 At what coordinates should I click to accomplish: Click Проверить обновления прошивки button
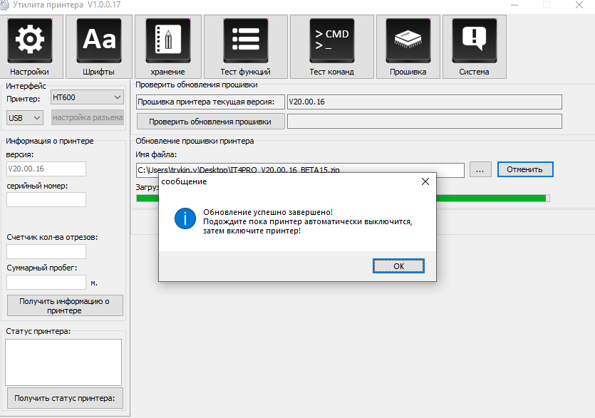pos(210,122)
